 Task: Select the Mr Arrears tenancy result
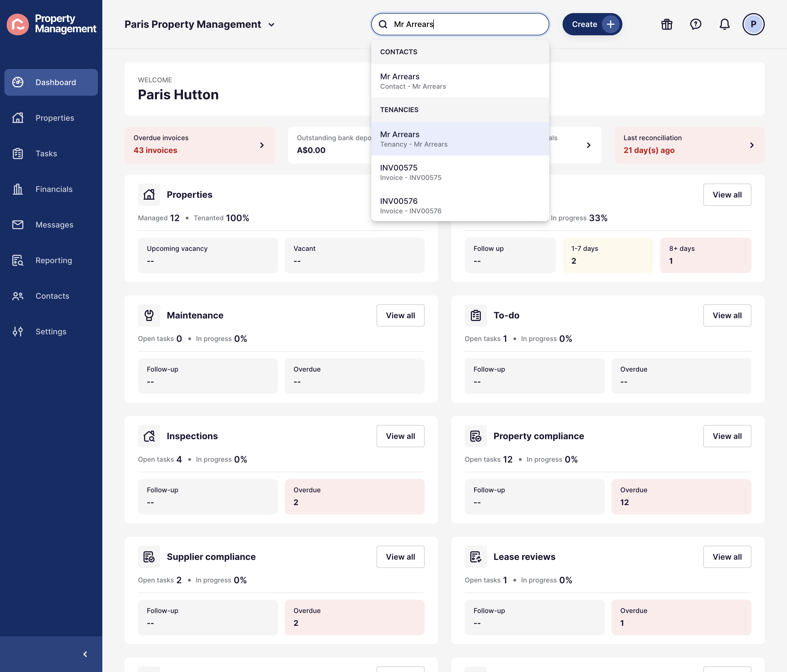pos(460,139)
